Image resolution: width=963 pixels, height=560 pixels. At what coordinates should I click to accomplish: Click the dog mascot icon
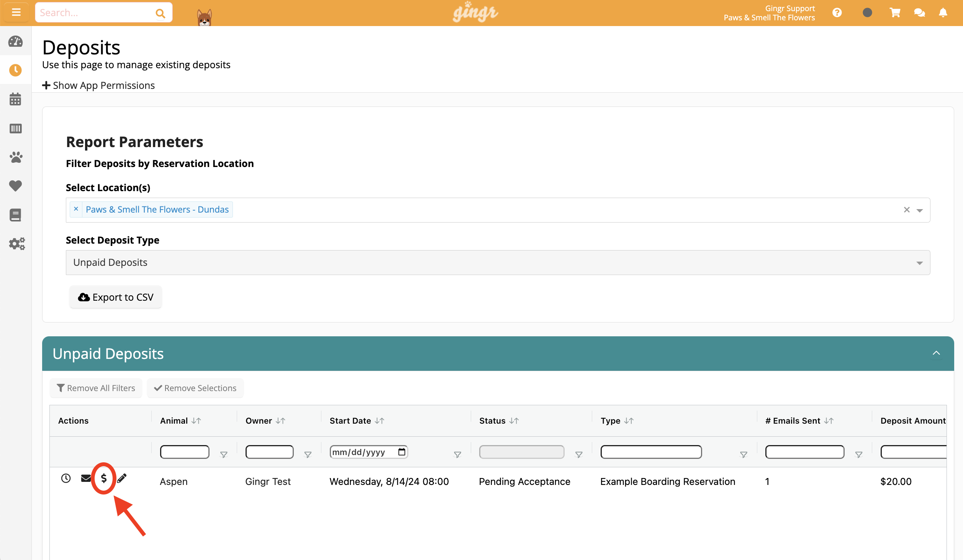204,17
